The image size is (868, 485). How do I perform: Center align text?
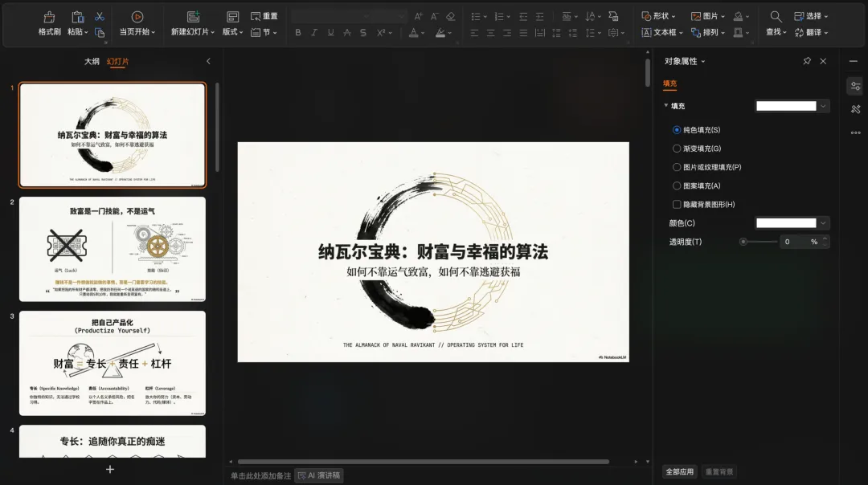pyautogui.click(x=490, y=33)
